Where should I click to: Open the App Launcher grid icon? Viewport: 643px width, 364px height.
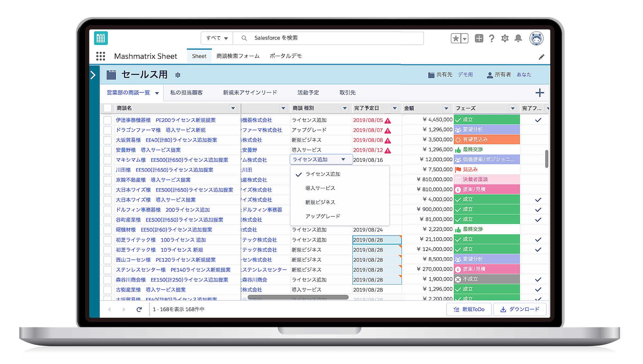tap(101, 56)
